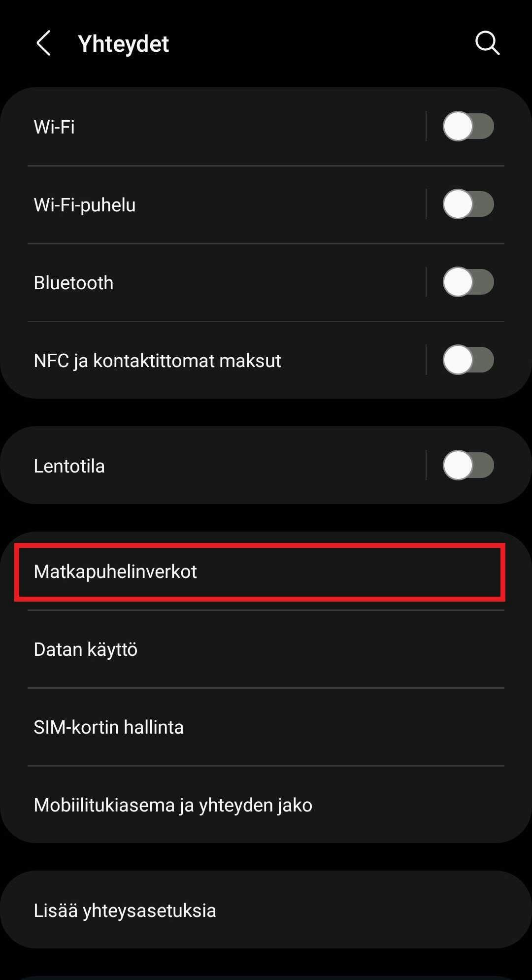Open Matkapuhelinverkot

(266, 572)
